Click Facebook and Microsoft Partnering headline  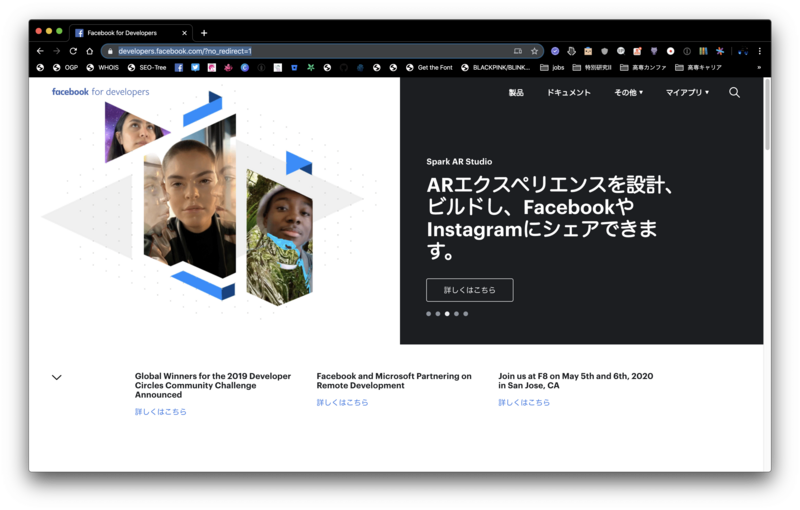tap(394, 380)
